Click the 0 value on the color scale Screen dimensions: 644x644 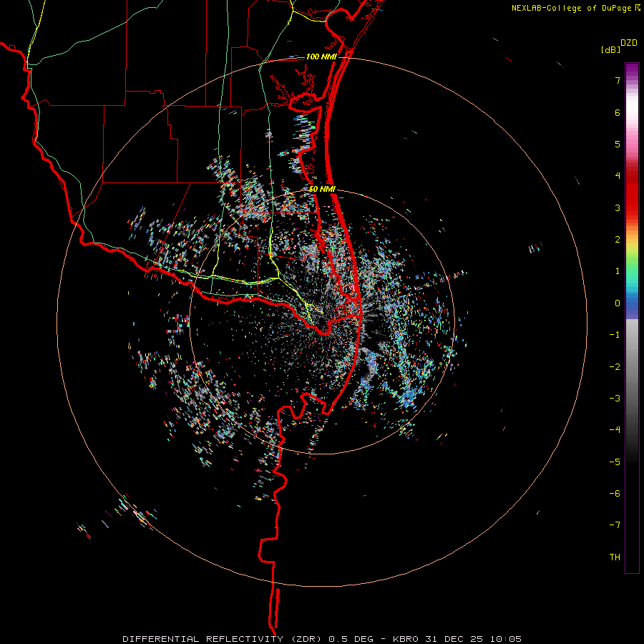pos(618,303)
